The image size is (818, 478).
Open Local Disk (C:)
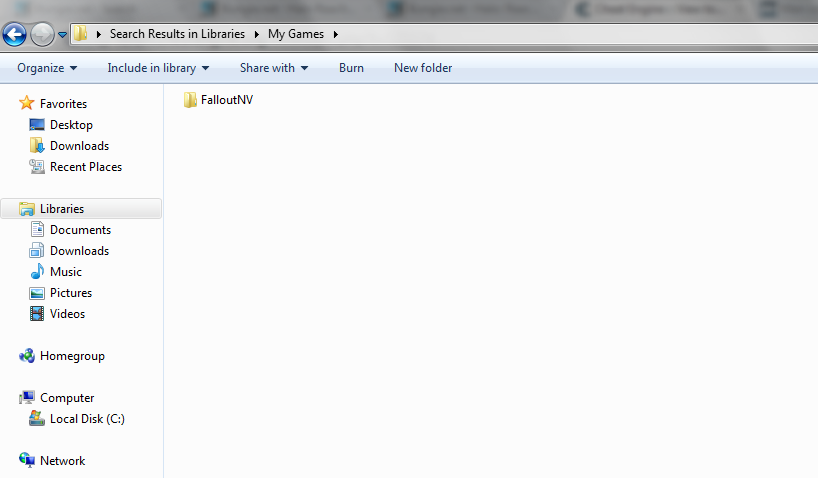[87, 419]
